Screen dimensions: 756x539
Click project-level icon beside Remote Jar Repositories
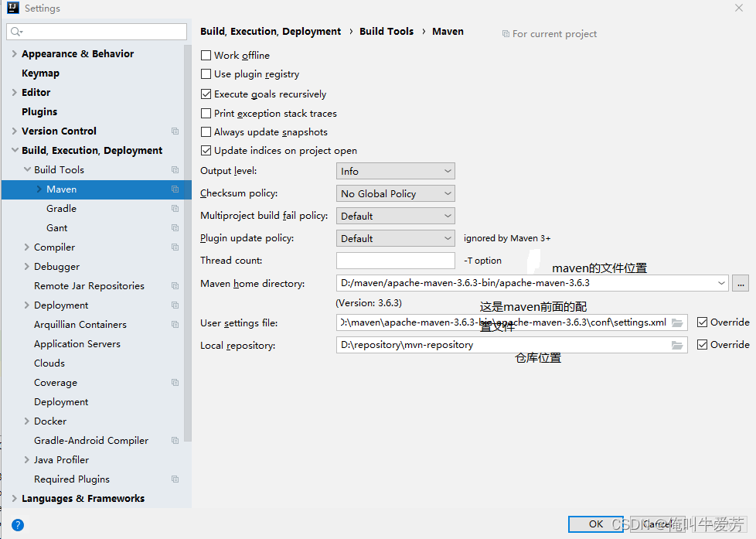[x=175, y=285]
